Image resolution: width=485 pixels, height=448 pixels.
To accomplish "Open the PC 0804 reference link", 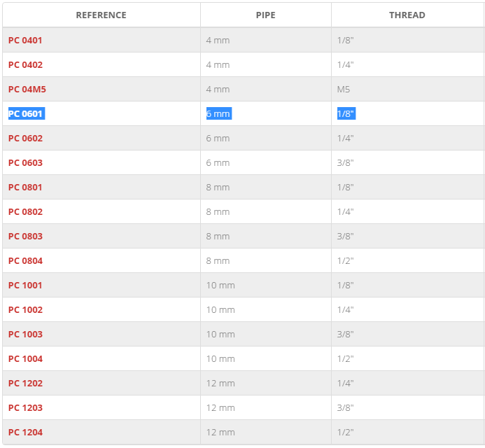I will (25, 260).
